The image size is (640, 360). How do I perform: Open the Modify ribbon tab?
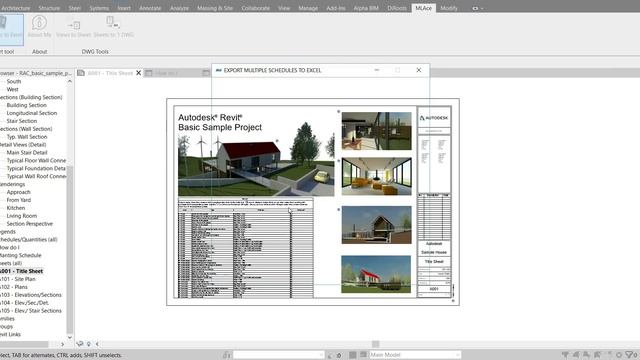(x=449, y=8)
